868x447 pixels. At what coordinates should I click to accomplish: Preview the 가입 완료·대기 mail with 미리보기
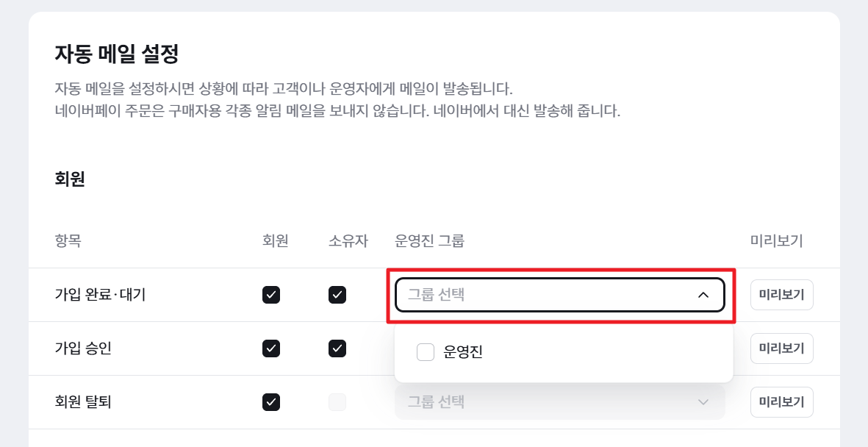coord(782,295)
